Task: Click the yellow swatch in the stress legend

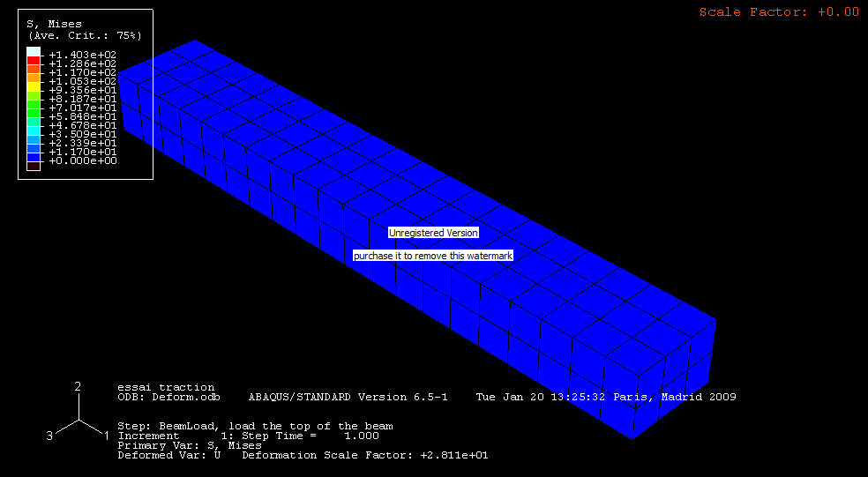Action: [34, 87]
